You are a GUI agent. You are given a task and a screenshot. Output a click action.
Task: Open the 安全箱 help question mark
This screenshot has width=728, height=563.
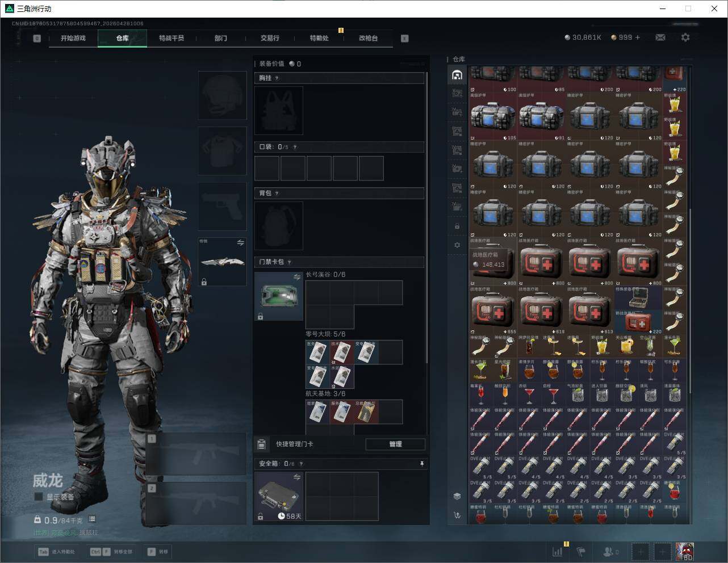(x=301, y=464)
